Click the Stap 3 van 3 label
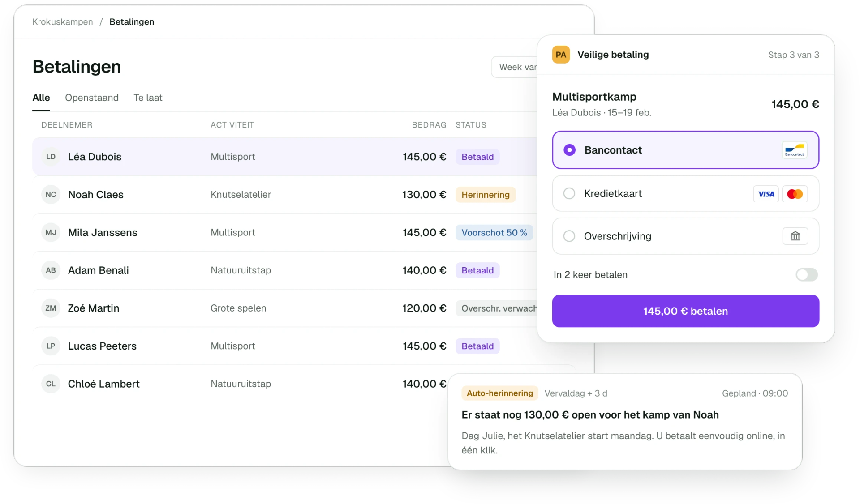 (793, 55)
